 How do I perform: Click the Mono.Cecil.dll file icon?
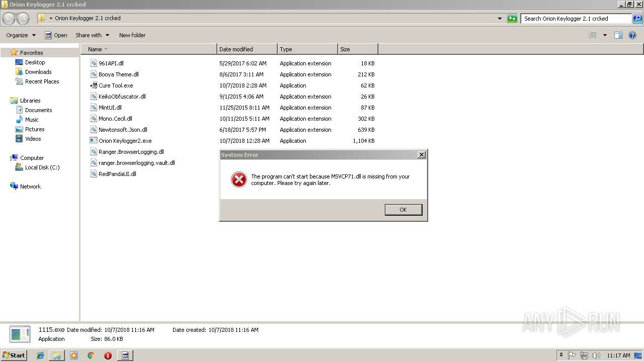point(94,119)
